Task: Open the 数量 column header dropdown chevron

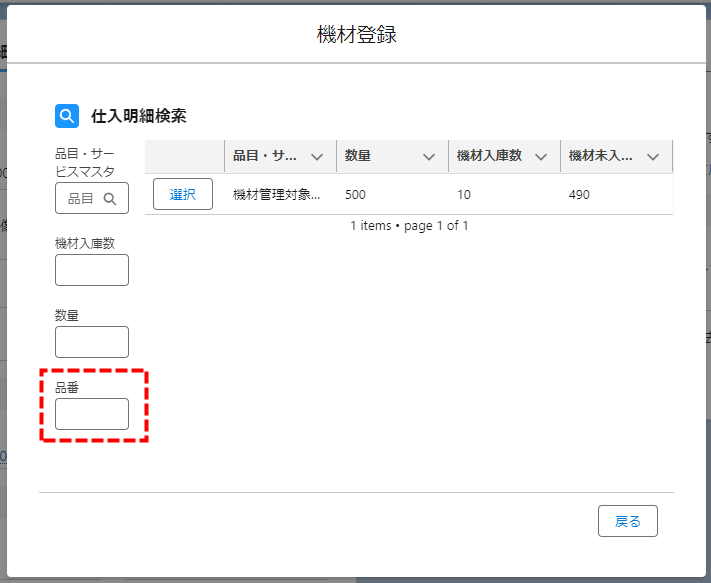Action: coord(429,157)
